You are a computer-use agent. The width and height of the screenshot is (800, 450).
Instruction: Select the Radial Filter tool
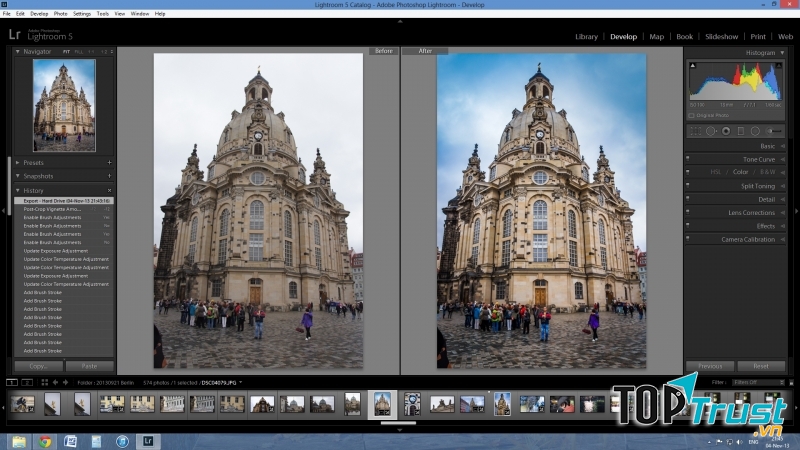755,131
